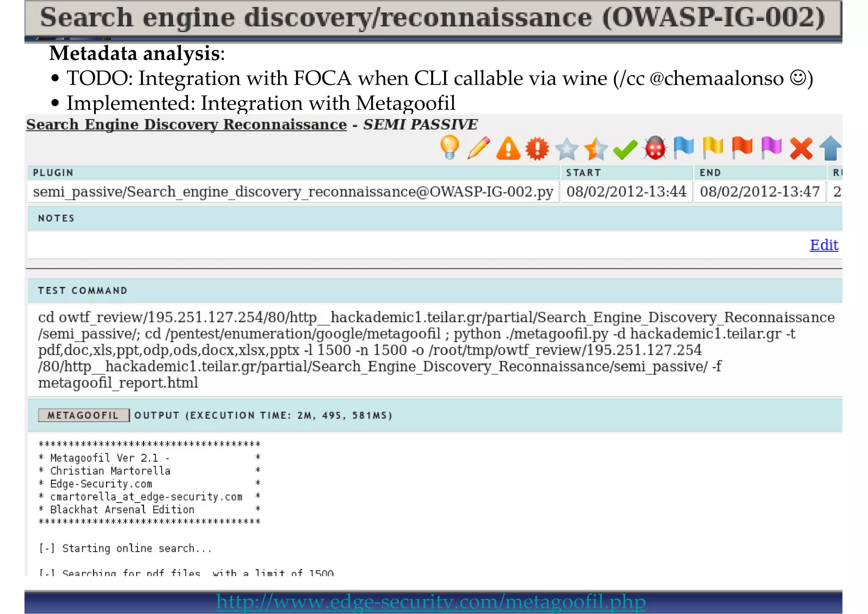Select the plugin path Search_engine_discovery_reconnaissance@OWASP-IG-002.py cell
The width and height of the screenshot is (868, 614).
point(293,192)
